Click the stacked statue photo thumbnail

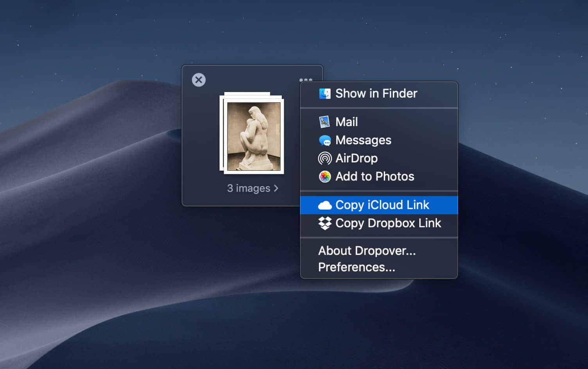click(252, 133)
